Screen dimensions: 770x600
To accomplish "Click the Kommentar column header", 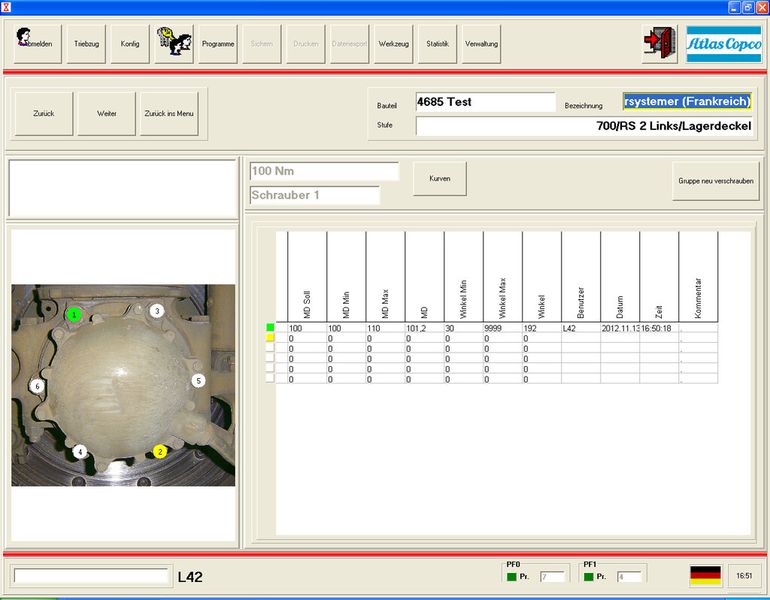I will 698,277.
